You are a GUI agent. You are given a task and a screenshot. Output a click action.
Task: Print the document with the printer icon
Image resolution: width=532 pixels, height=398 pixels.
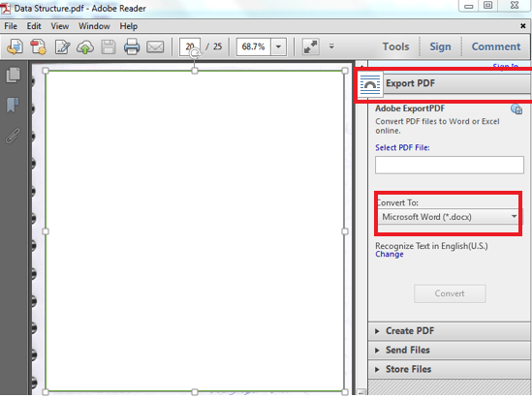(132, 46)
